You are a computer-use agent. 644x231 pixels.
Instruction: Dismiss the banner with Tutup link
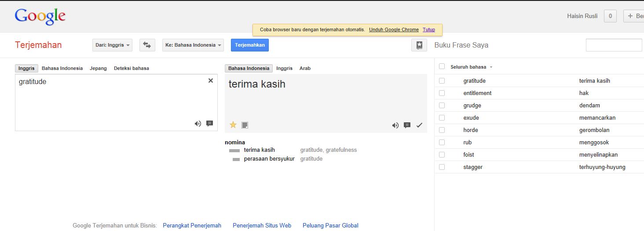pos(429,29)
